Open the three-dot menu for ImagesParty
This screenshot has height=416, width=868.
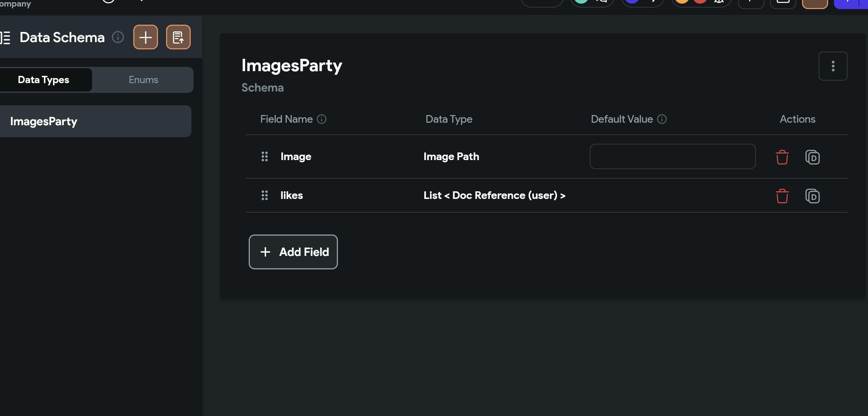(x=833, y=66)
